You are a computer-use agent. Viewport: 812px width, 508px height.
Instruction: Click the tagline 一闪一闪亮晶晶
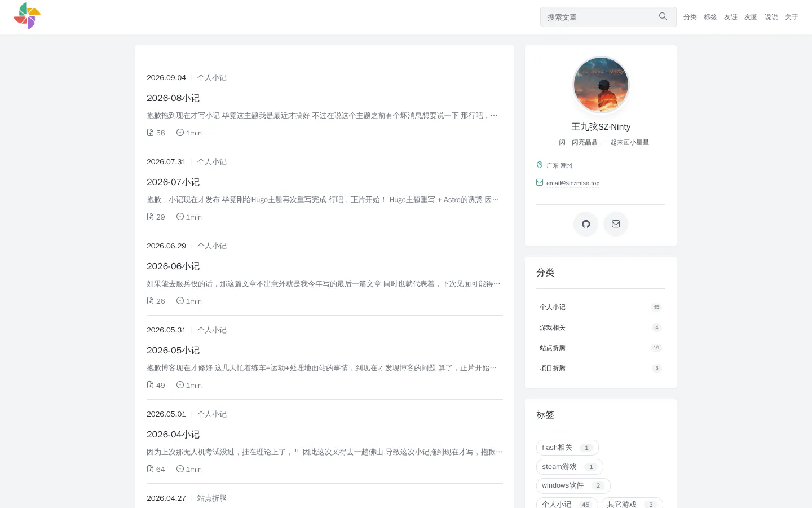coord(601,142)
